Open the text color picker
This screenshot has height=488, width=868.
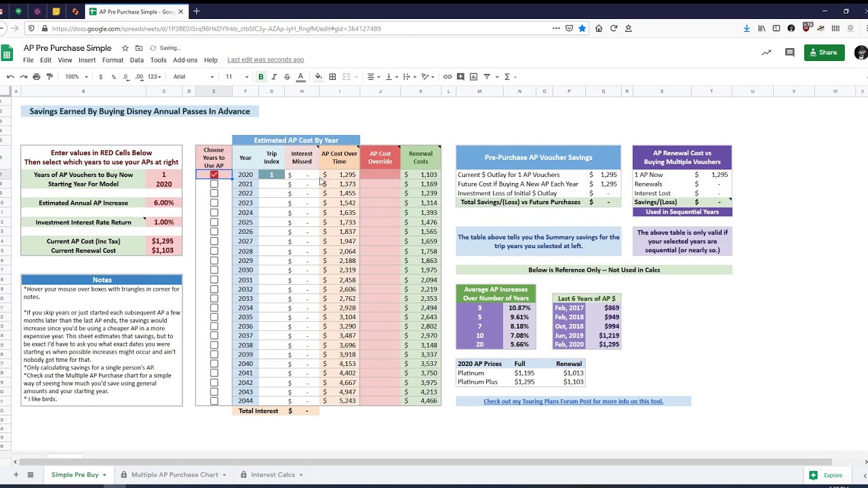[x=300, y=77]
